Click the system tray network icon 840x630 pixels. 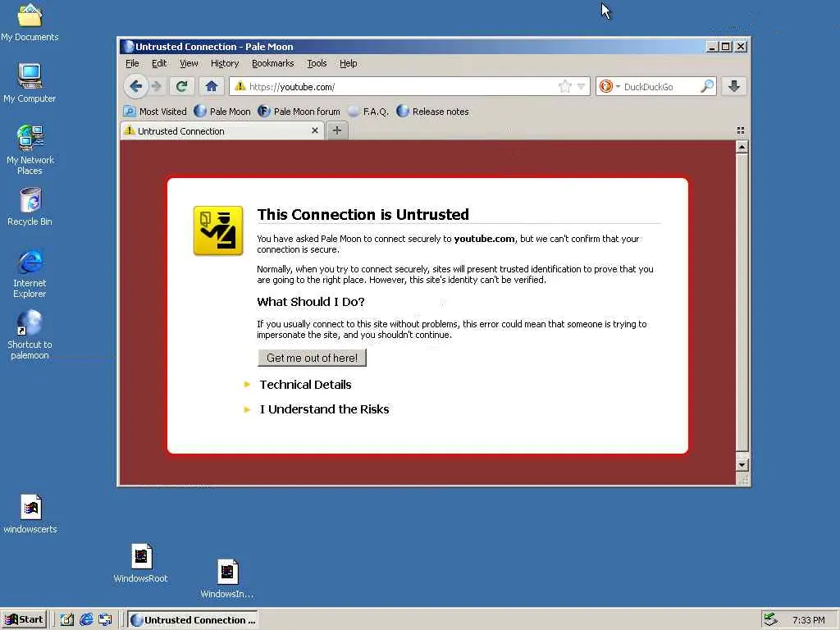tap(770, 620)
